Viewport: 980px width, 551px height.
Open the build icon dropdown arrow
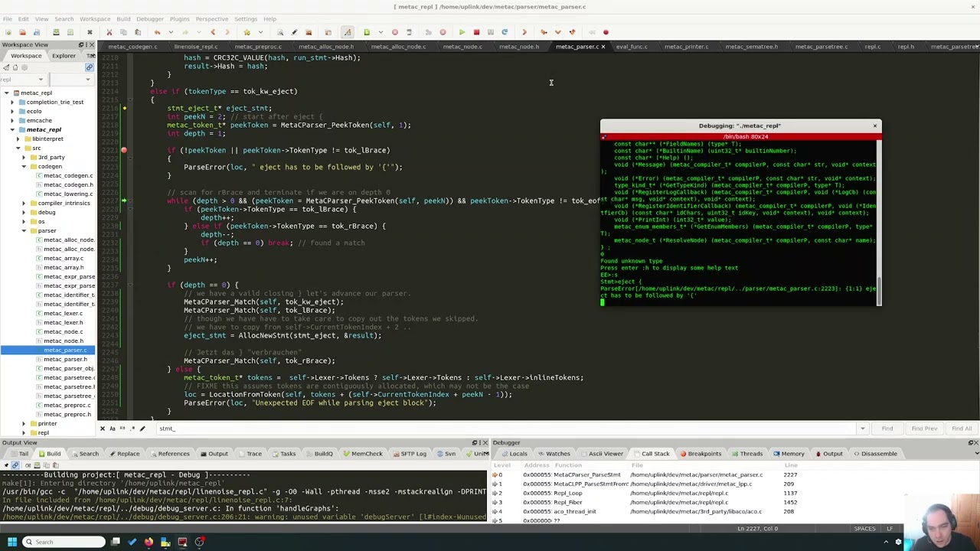[x=381, y=32]
